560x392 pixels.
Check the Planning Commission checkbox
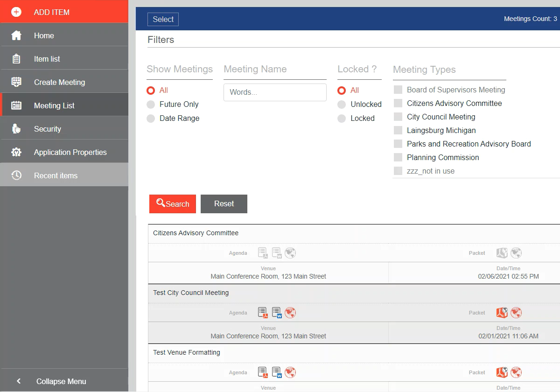398,157
